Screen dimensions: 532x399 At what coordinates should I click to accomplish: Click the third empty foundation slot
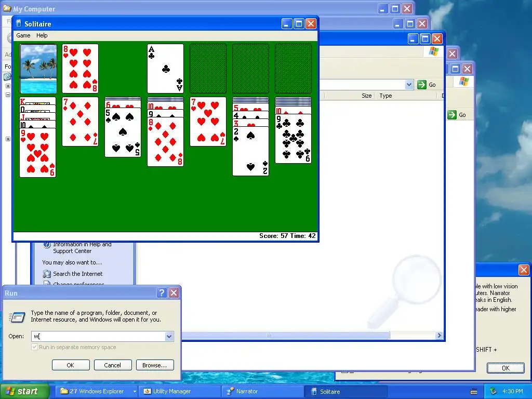pos(251,69)
